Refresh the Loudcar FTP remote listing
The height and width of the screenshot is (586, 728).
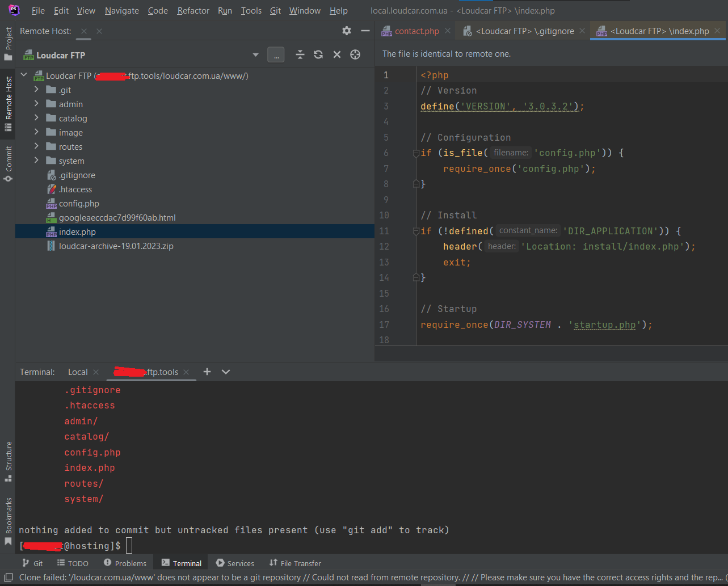coord(318,54)
